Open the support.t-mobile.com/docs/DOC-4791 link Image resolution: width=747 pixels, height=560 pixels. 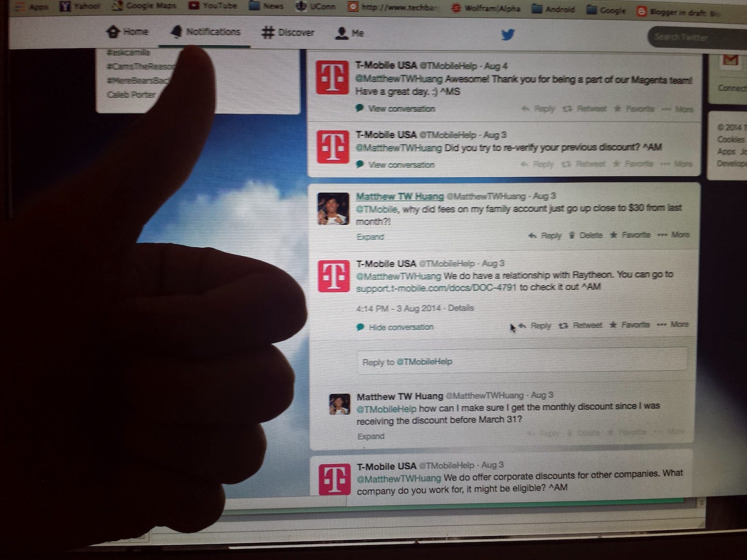pyautogui.click(x=436, y=288)
